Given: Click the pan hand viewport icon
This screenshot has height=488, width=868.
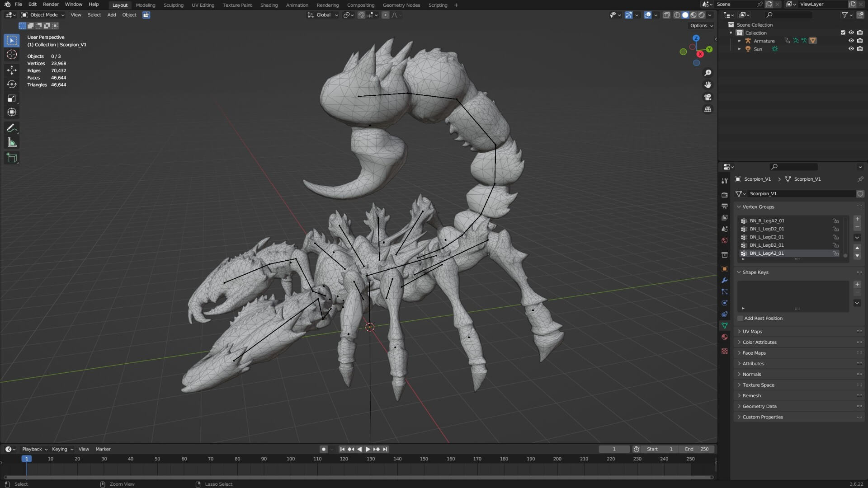Looking at the screenshot, I should coord(708,85).
